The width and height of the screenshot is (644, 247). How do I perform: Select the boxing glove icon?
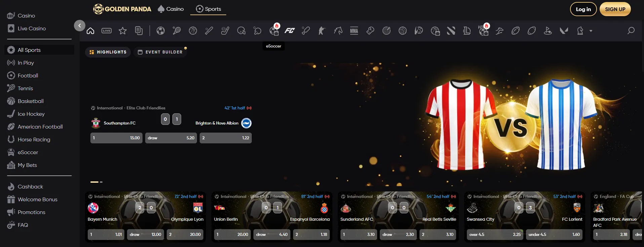370,31
